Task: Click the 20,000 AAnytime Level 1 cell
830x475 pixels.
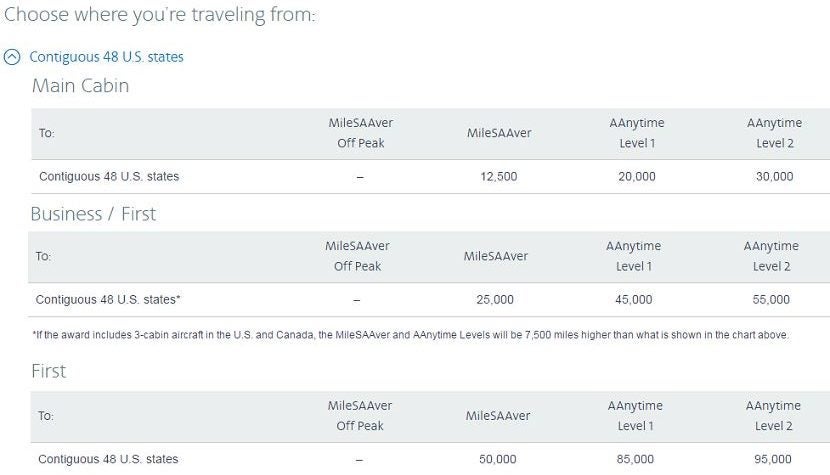Action: point(636,176)
